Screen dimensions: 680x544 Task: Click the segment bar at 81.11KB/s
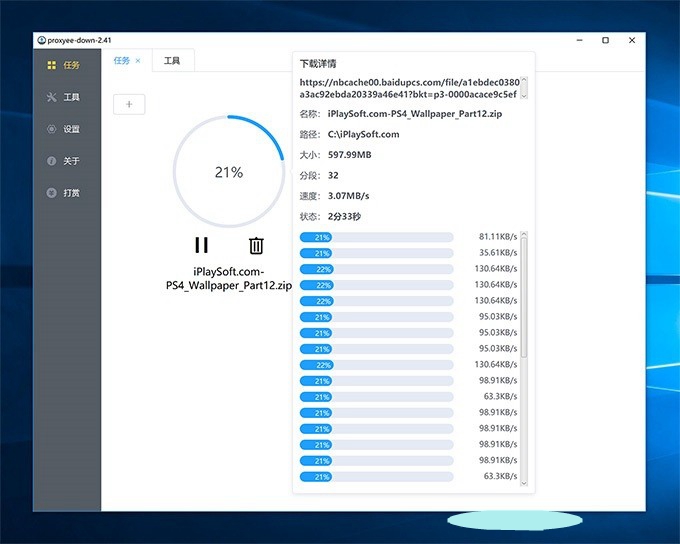(376, 237)
